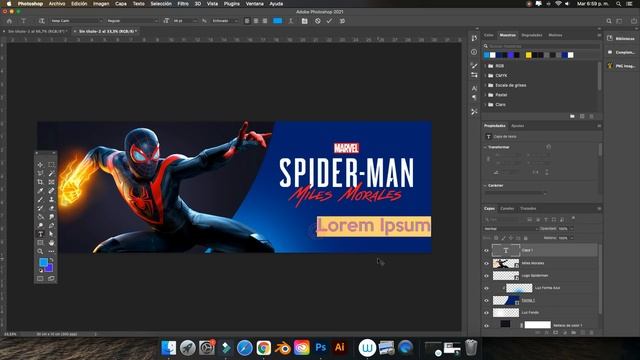
Task: Open the Create warped text option
Action: click(x=291, y=21)
